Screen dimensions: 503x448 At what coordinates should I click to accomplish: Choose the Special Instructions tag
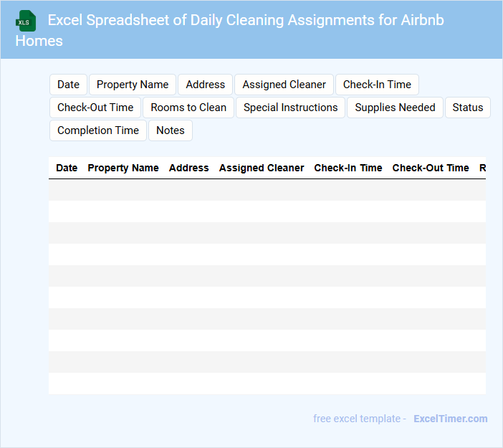click(x=290, y=108)
